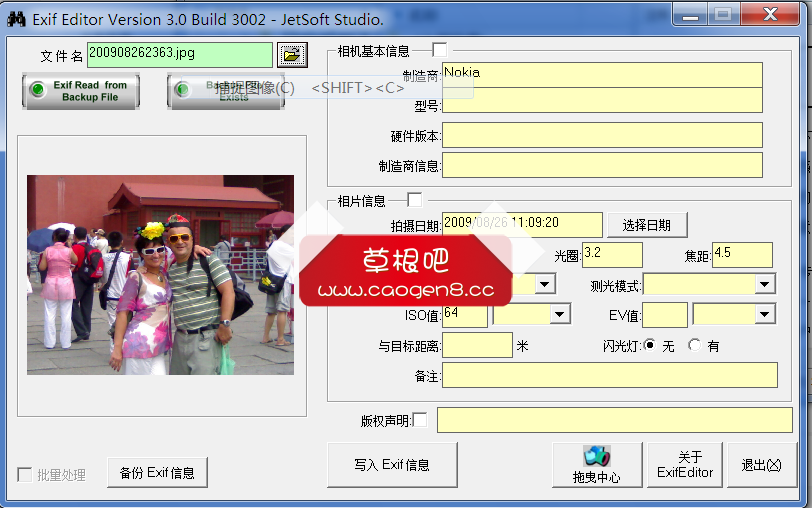Click Exif Read from Backup File button

81,91
